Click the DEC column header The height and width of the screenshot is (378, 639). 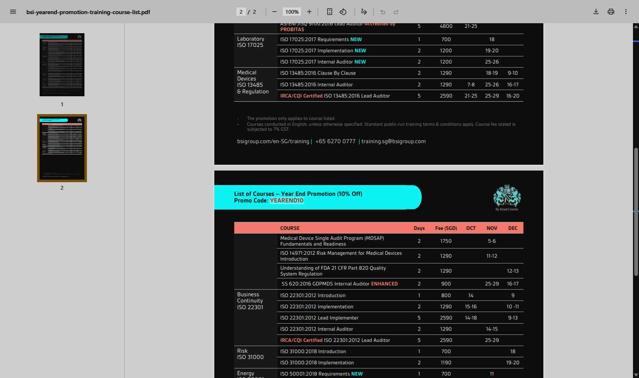click(x=513, y=228)
